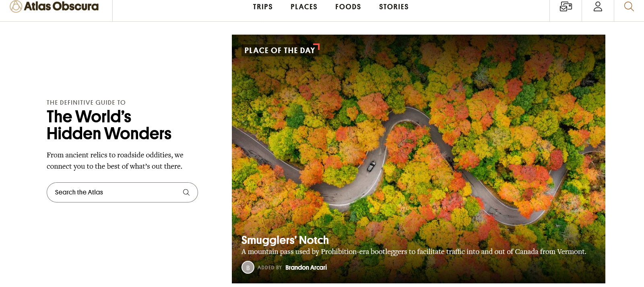644x287 pixels.
Task: Open the Trips menu
Action: (x=262, y=7)
